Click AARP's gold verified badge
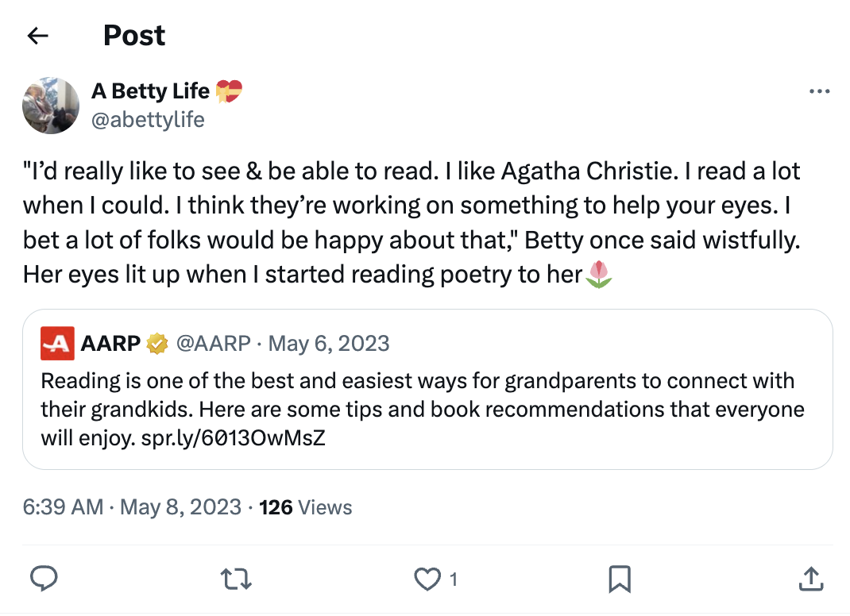 [156, 343]
